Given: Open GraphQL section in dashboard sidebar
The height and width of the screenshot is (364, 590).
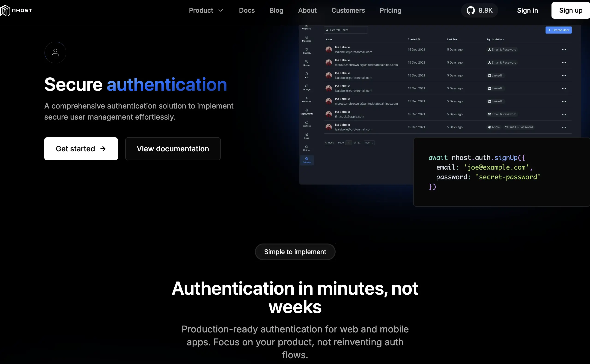Looking at the screenshot, I should point(307,50).
